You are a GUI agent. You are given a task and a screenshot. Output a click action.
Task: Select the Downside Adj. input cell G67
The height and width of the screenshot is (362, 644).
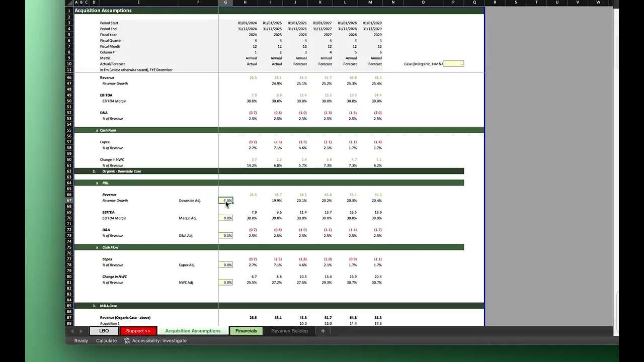(226, 201)
